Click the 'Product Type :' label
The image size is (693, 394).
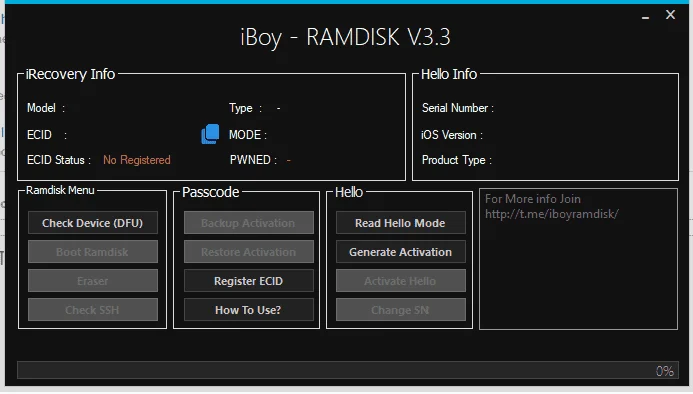click(x=457, y=160)
